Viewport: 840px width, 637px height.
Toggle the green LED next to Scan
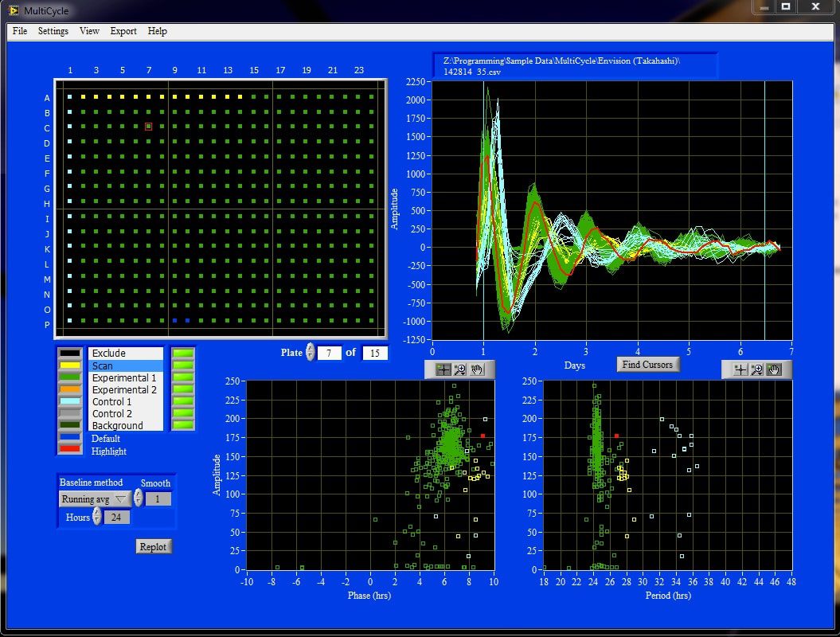(181, 365)
